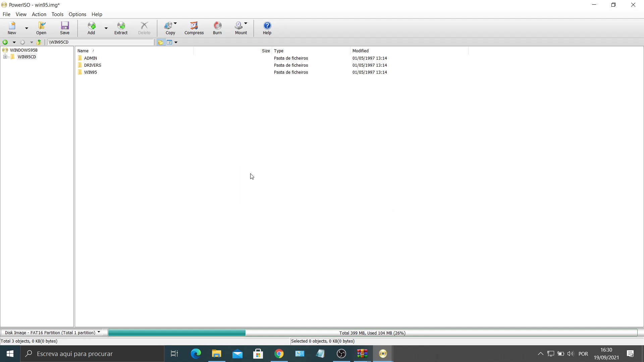Click the New image toolbar icon
The height and width of the screenshot is (362, 644).
pyautogui.click(x=12, y=28)
